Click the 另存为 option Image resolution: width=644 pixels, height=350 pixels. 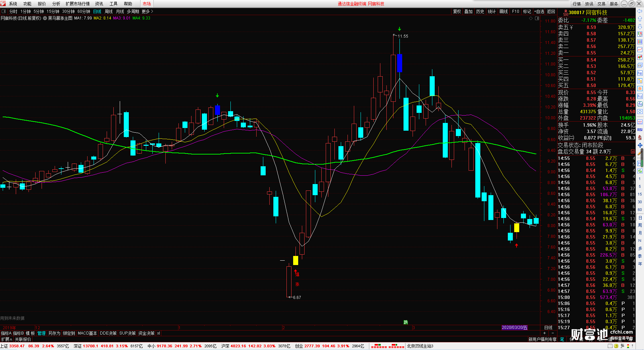[x=54, y=333]
